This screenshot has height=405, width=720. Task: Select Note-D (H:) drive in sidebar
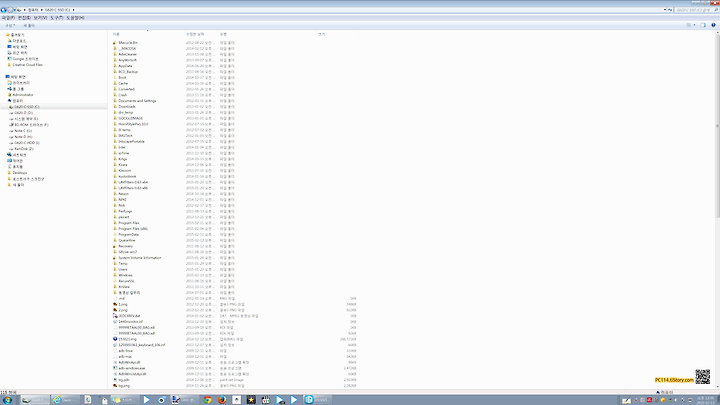pos(23,137)
